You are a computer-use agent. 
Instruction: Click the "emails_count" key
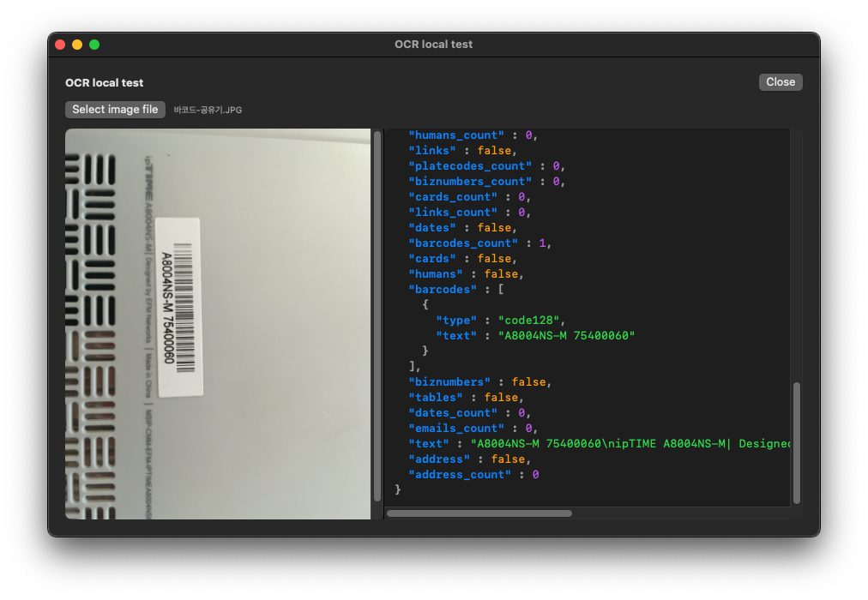(456, 429)
